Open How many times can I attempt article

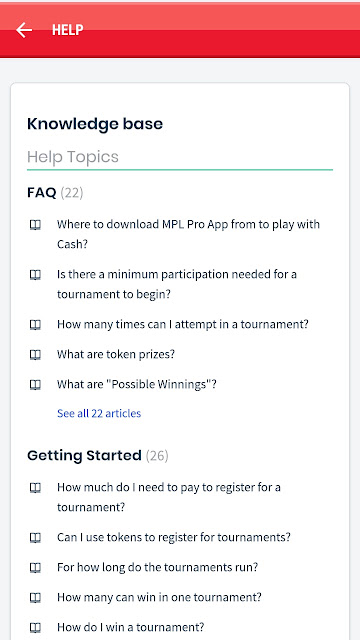coord(183,324)
